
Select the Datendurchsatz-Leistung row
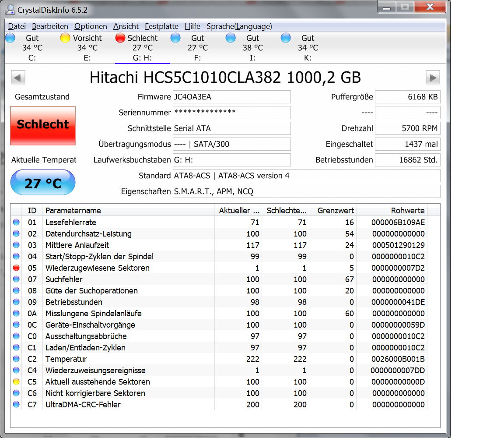click(219, 233)
